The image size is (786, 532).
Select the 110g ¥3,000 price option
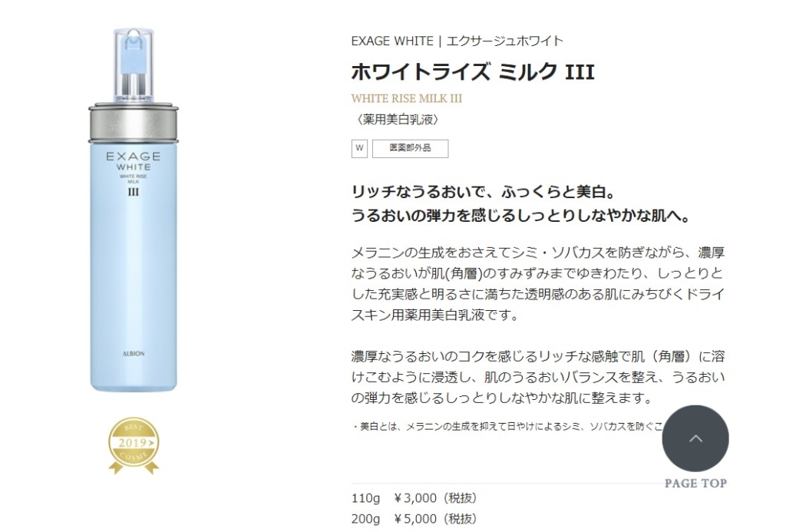[x=414, y=498]
